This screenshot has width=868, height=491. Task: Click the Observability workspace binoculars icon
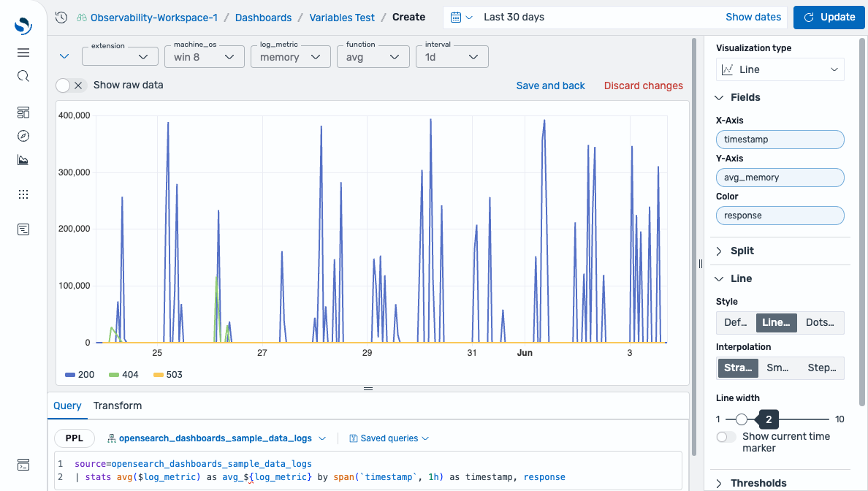click(x=82, y=18)
